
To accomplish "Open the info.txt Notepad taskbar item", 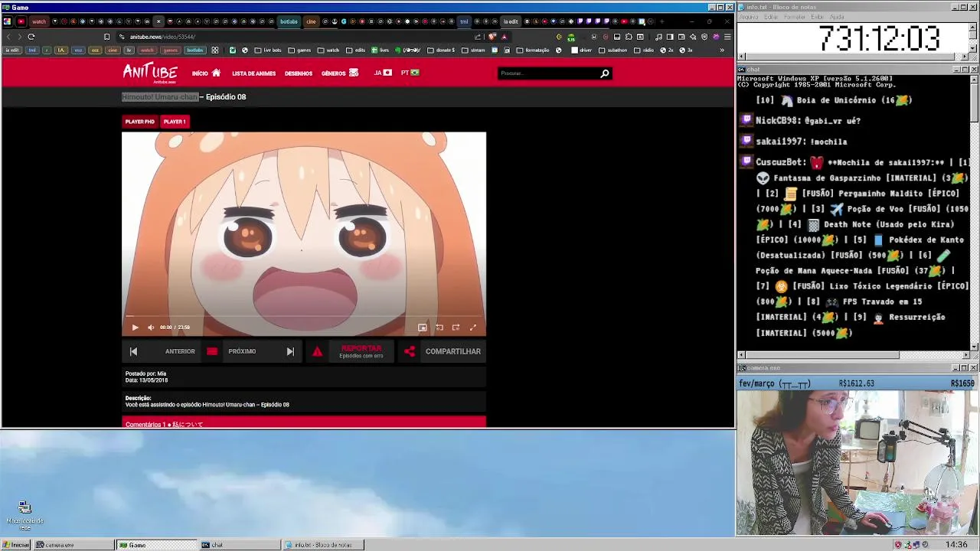I will pos(324,545).
